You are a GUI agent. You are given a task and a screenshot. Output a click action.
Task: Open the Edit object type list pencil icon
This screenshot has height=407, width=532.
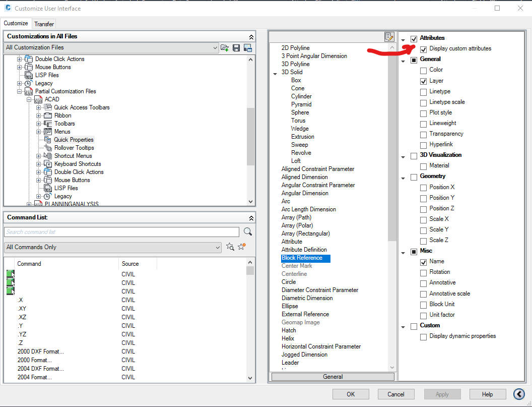[388, 37]
